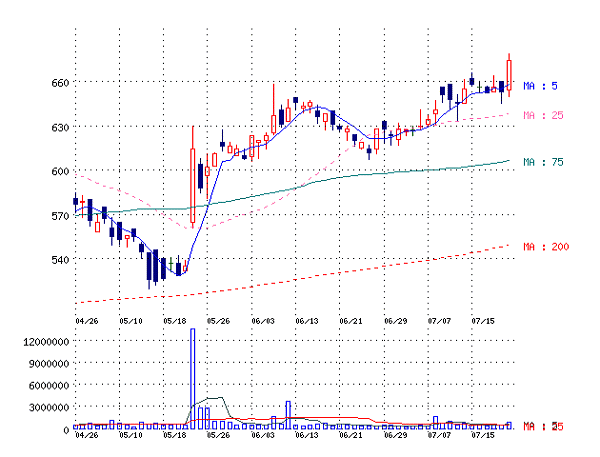Click the 06/13 date under the volume chart

[307, 435]
